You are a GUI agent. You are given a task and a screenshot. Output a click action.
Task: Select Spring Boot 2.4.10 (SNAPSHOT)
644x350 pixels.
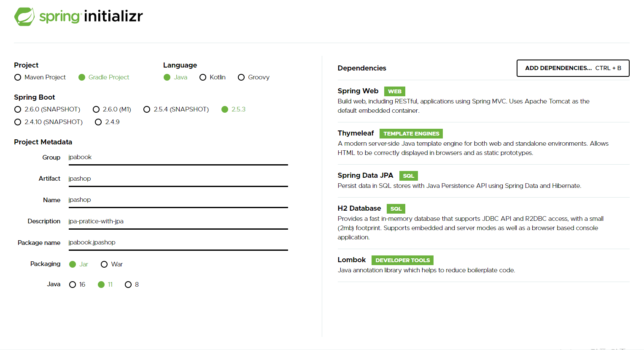pyautogui.click(x=49, y=122)
